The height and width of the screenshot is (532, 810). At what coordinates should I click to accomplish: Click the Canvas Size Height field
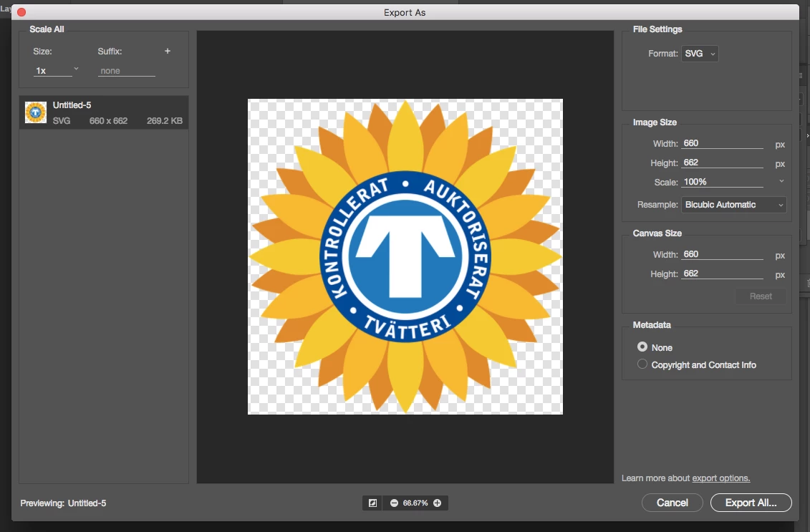click(722, 274)
